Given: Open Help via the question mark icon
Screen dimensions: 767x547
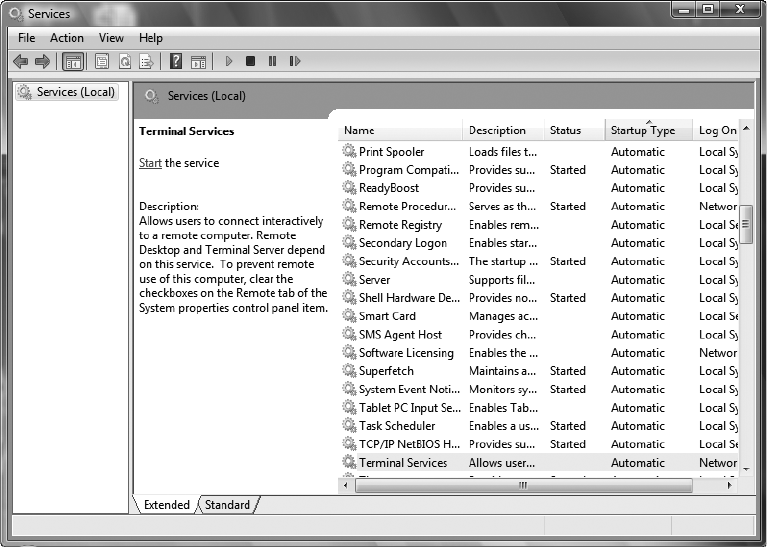Looking at the screenshot, I should [x=176, y=62].
